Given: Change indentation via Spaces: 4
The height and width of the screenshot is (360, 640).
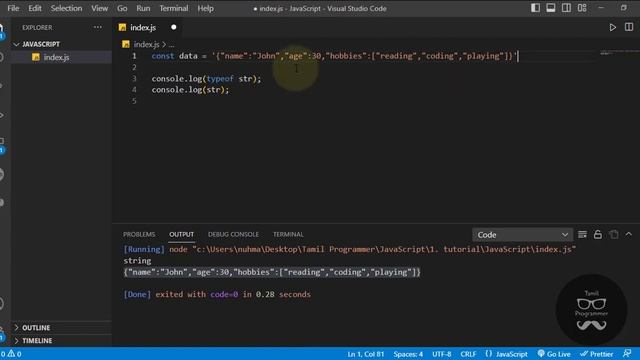Looking at the screenshot, I should coord(408,354).
